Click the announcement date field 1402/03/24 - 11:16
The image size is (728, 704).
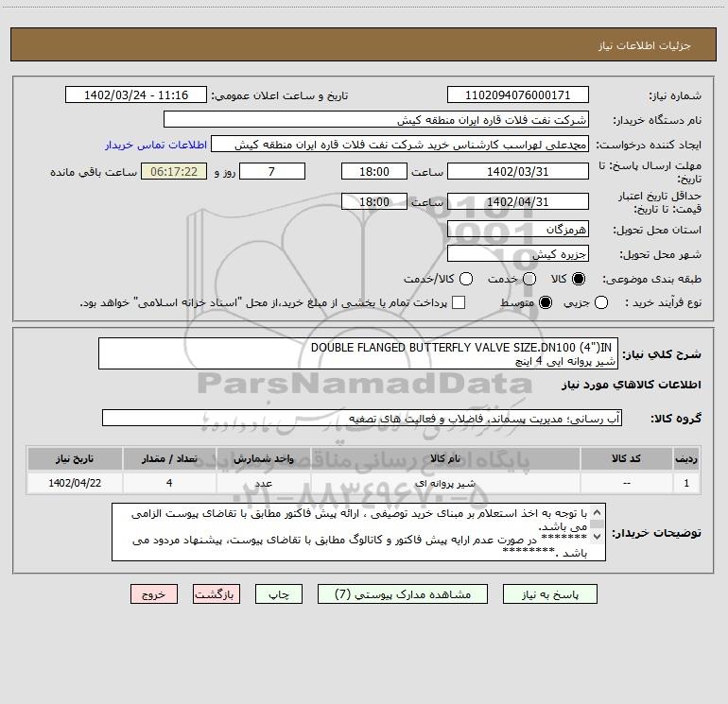pos(136,94)
